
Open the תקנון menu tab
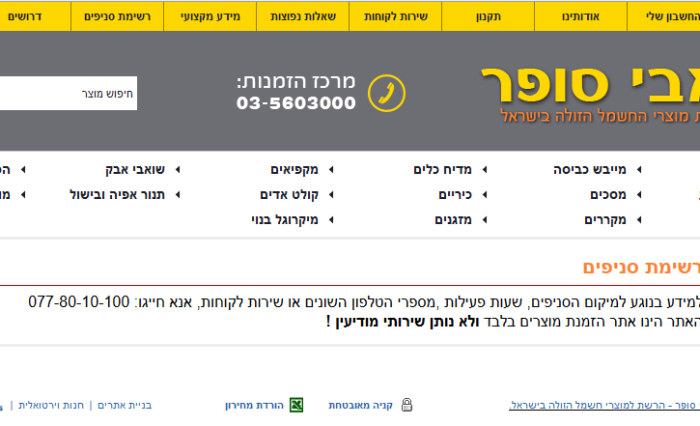click(488, 17)
